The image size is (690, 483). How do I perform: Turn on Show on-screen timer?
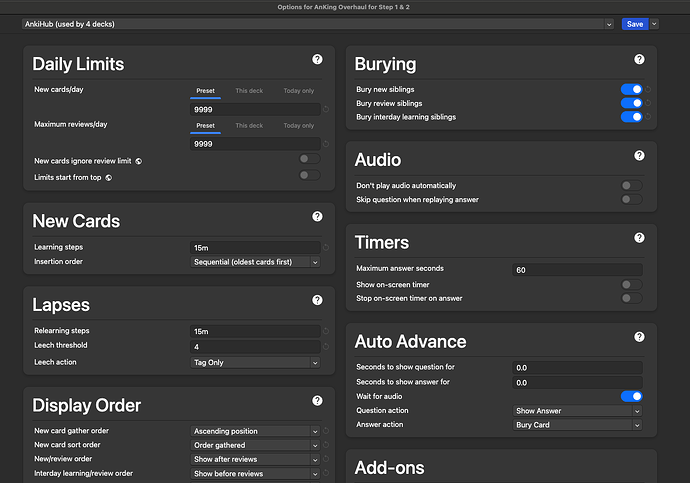pyautogui.click(x=631, y=285)
